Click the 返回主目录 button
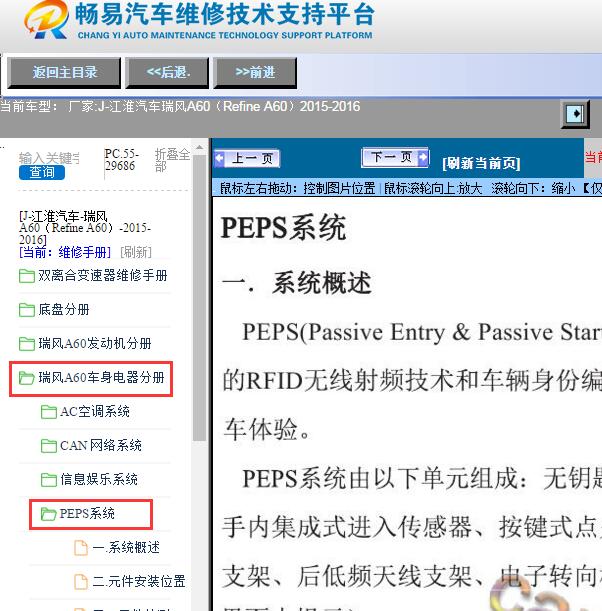 (x=64, y=72)
